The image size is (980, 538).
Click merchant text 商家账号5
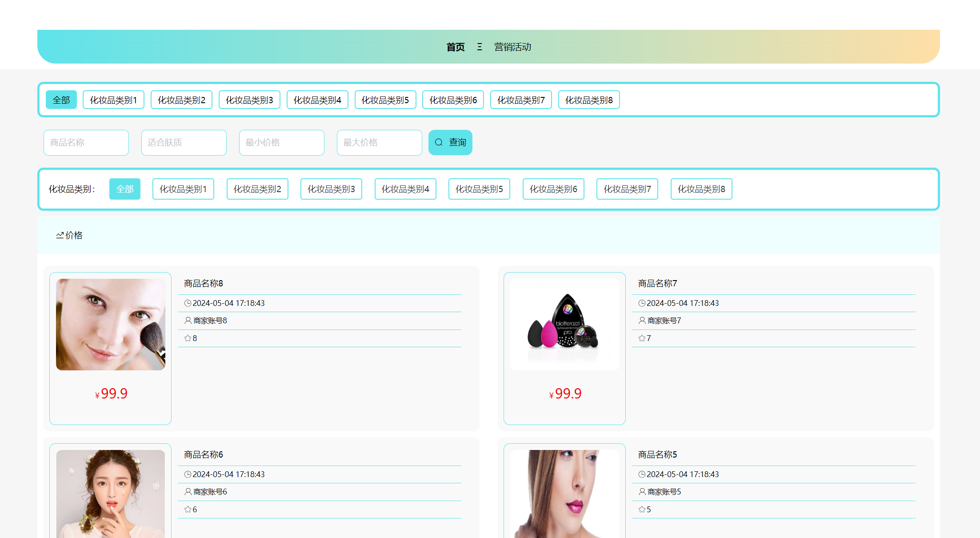(664, 492)
